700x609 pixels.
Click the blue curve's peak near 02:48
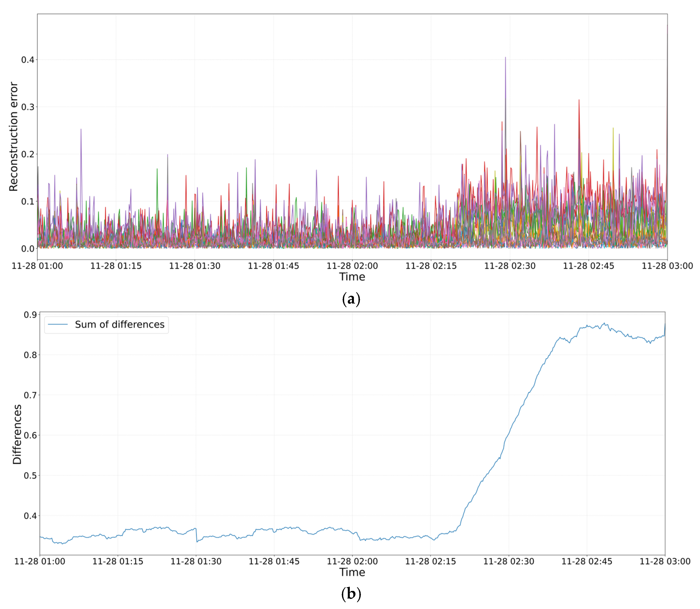tap(604, 323)
